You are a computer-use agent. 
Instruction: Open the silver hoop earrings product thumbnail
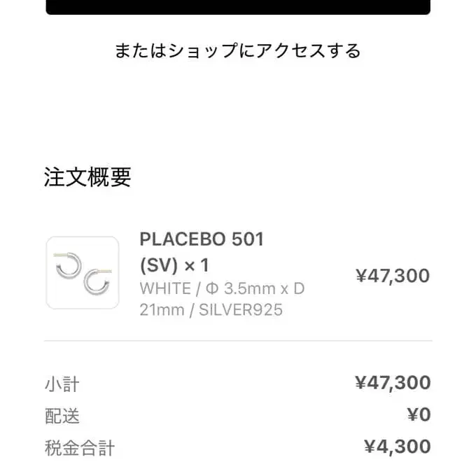(x=83, y=273)
